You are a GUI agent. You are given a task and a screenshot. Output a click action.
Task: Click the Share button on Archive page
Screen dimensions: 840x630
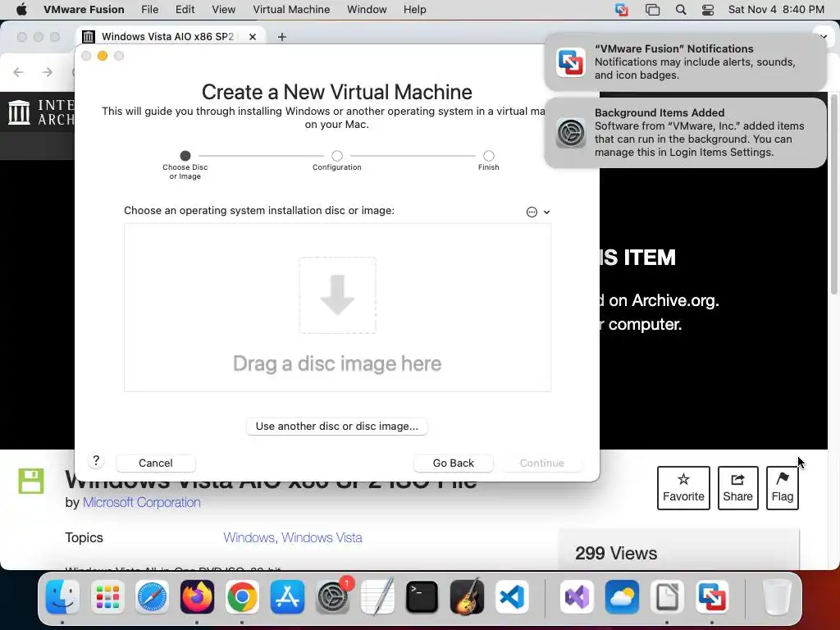pyautogui.click(x=737, y=488)
